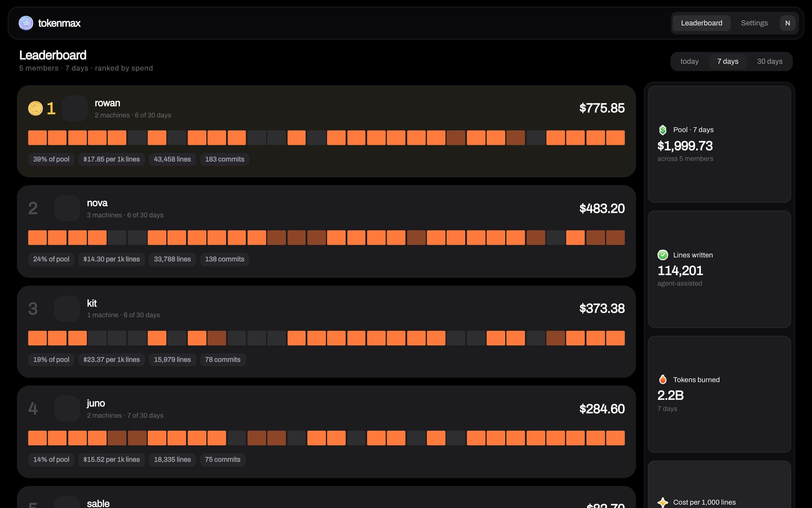This screenshot has height=508, width=812.
Task: Click the 114,201 lines written value
Action: click(680, 271)
